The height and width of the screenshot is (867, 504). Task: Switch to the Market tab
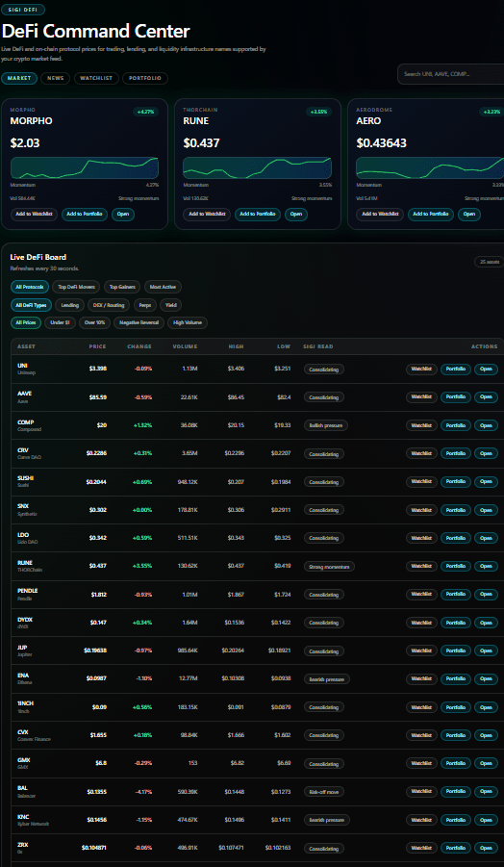[x=19, y=79]
